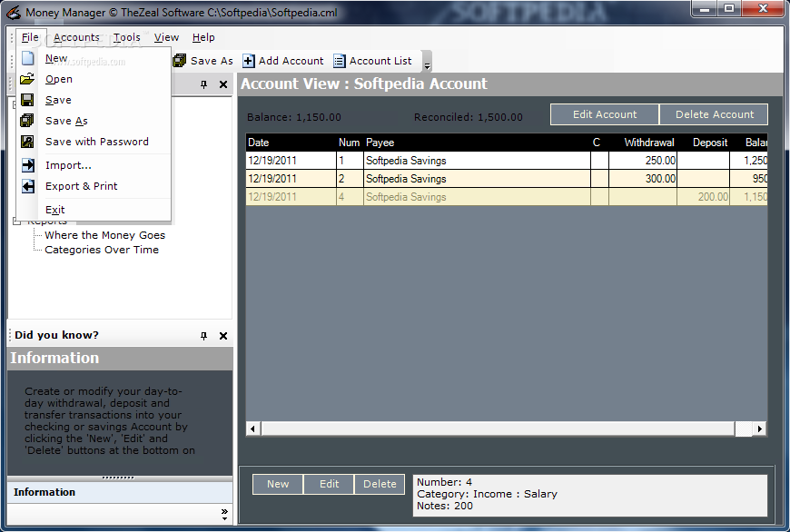Screen dimensions: 790x532
Task: Close the open File menu header
Action: click(x=30, y=37)
